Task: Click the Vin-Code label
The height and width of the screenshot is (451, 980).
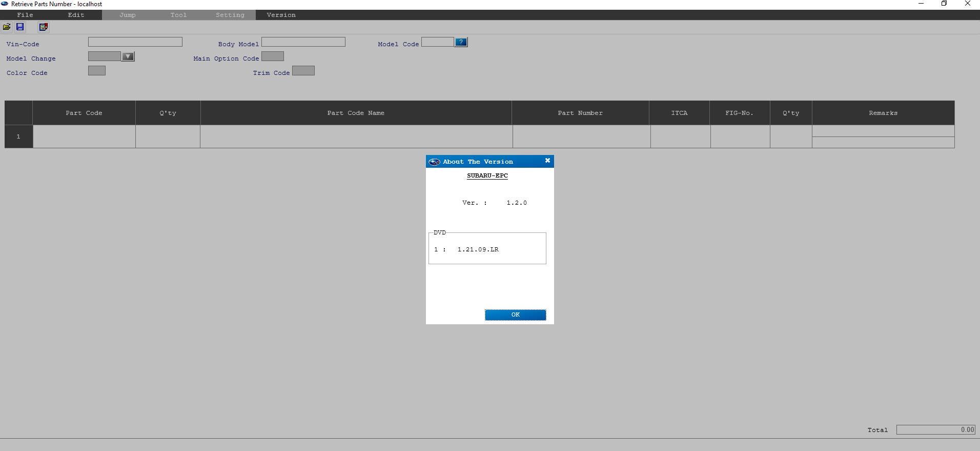Action: pos(23,44)
